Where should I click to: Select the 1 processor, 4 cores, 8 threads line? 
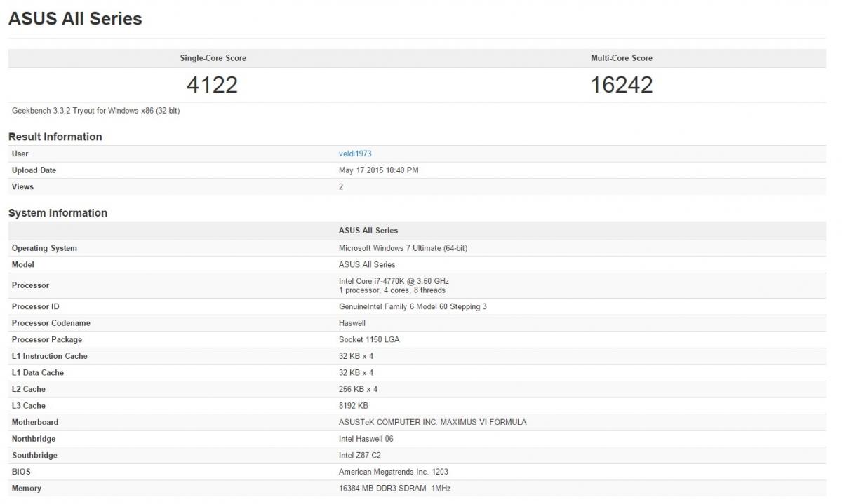[392, 290]
